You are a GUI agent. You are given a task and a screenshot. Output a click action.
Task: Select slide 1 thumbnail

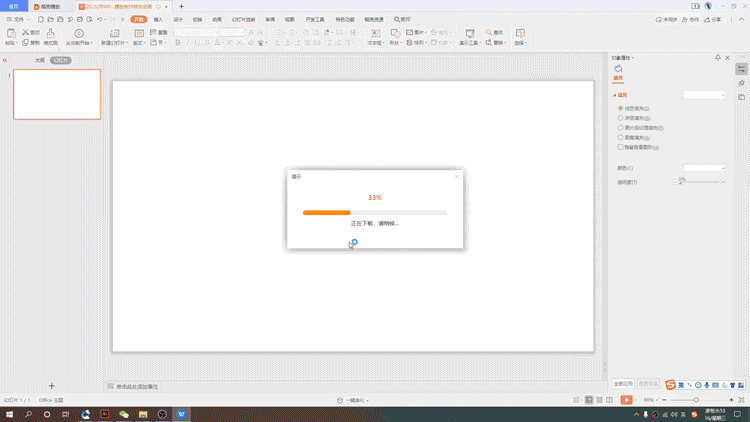(57, 94)
